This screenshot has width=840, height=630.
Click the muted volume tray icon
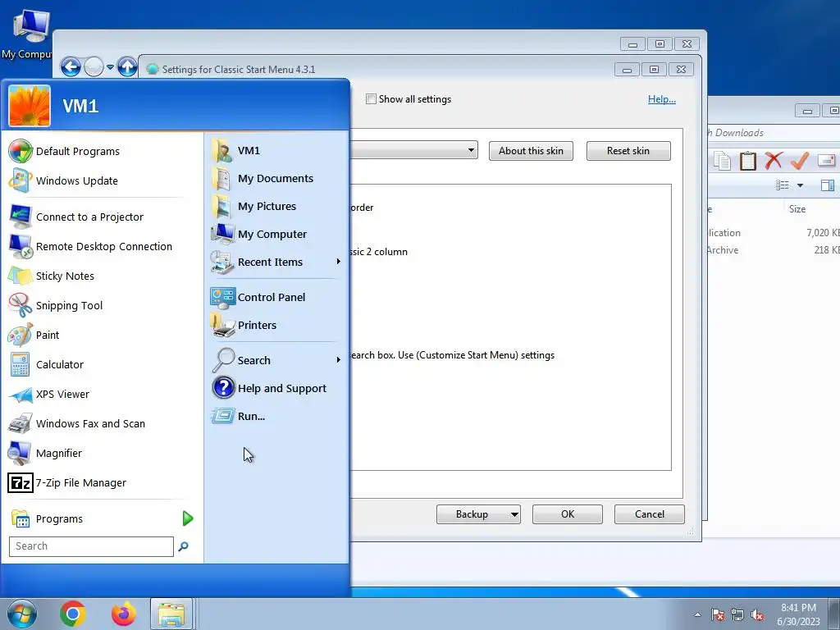pyautogui.click(x=757, y=614)
